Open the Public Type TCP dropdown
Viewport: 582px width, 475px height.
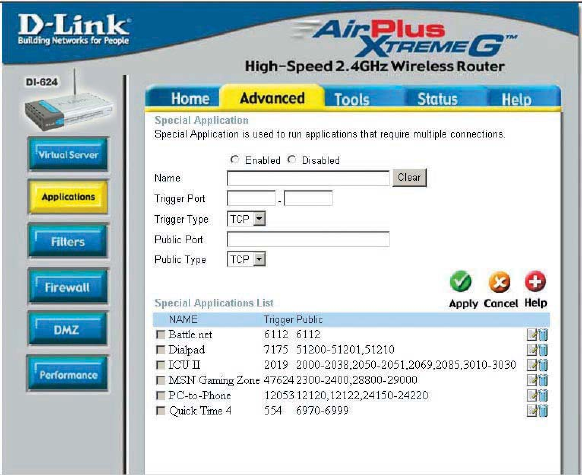246,259
